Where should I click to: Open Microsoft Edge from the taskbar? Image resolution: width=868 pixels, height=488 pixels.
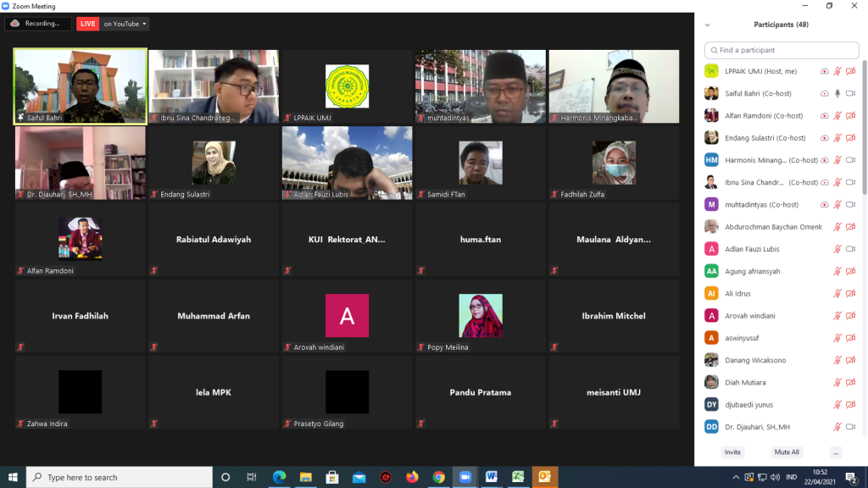tap(279, 477)
